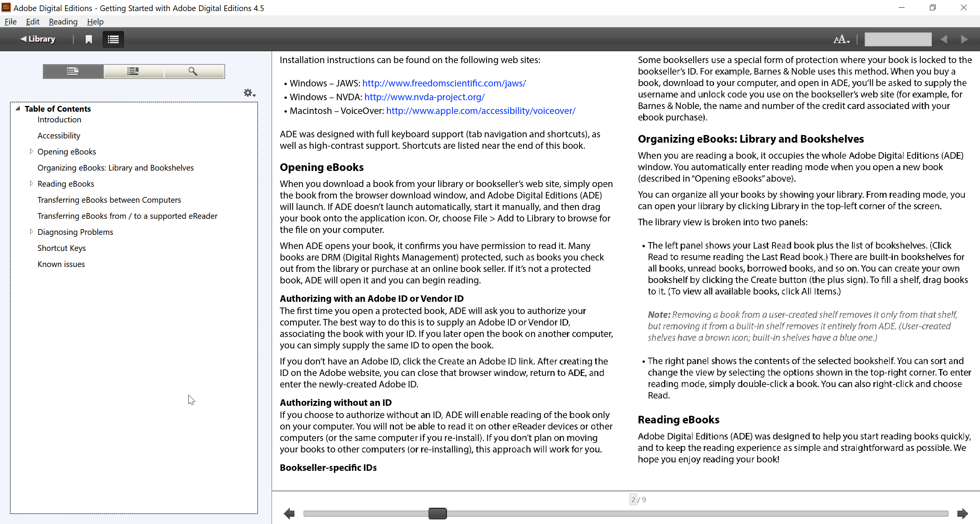The width and height of the screenshot is (980, 524).
Task: Return to Library view
Action: tap(38, 39)
